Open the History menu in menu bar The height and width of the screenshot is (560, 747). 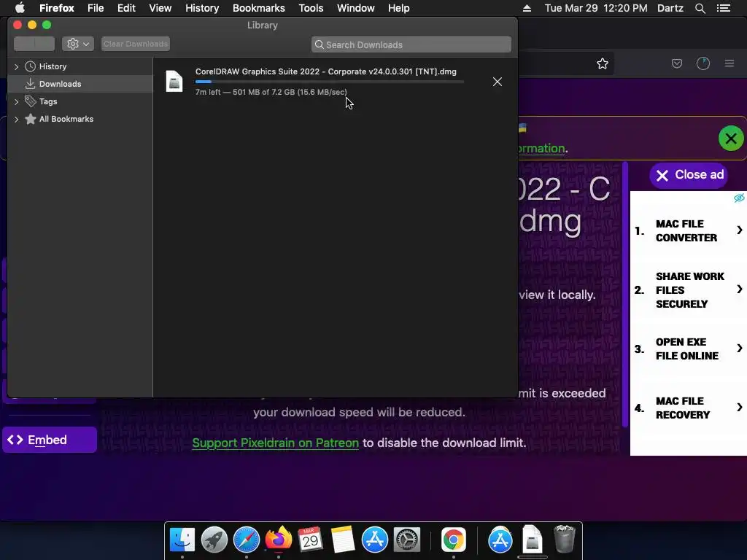(202, 8)
